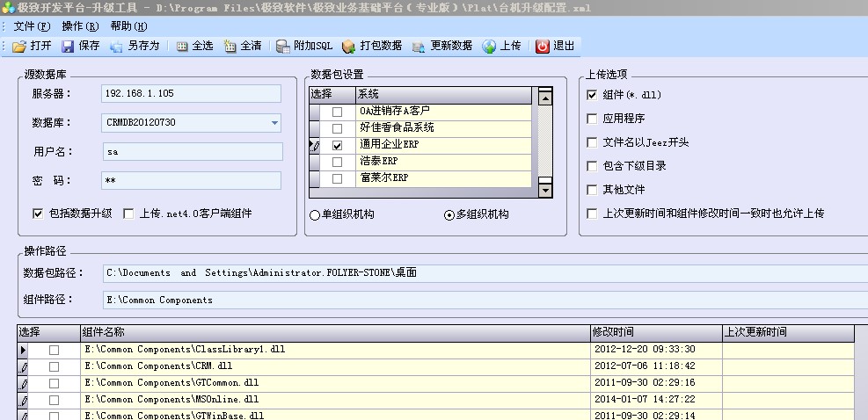Click 选择 header in 数据包设置 grid
868x420 pixels.
pyautogui.click(x=332, y=95)
